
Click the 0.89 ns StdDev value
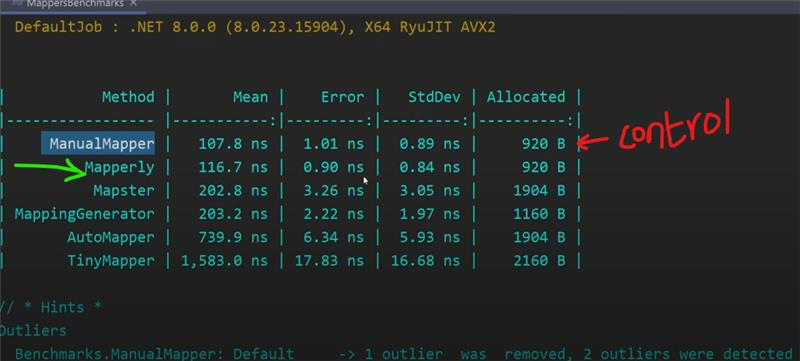(x=430, y=144)
